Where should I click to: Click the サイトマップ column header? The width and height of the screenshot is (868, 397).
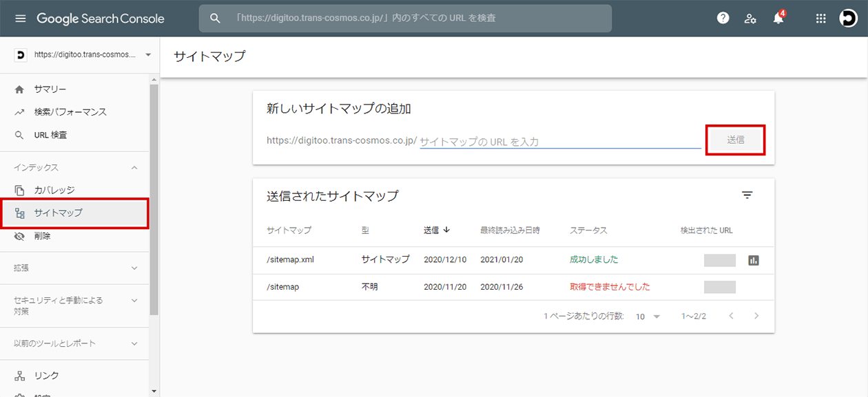[289, 230]
